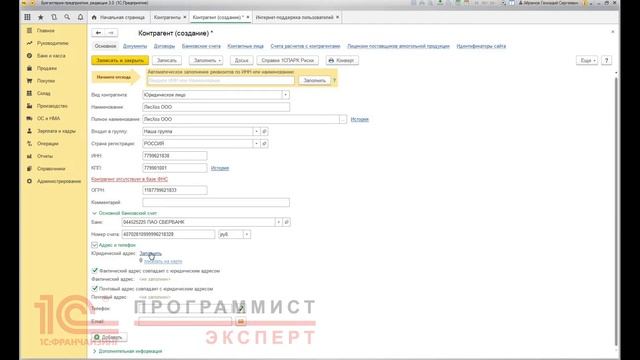Open Контактные лица link tab
640x360 pixels.
click(x=245, y=46)
